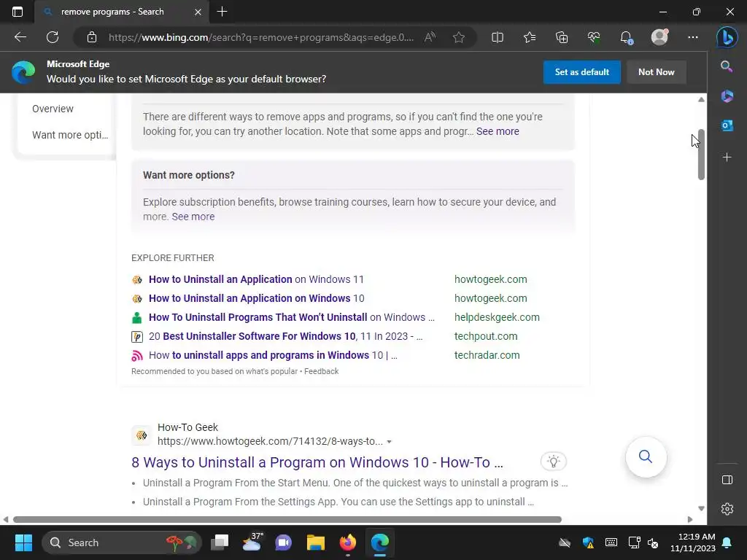Click the Bing address bar URL
Viewport: 747px width, 560px height.
(261, 37)
